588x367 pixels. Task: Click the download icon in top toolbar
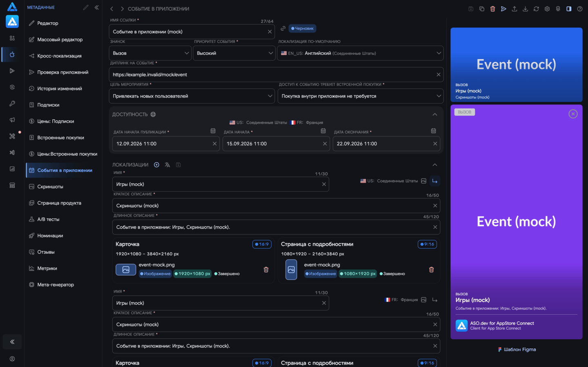pyautogui.click(x=525, y=9)
